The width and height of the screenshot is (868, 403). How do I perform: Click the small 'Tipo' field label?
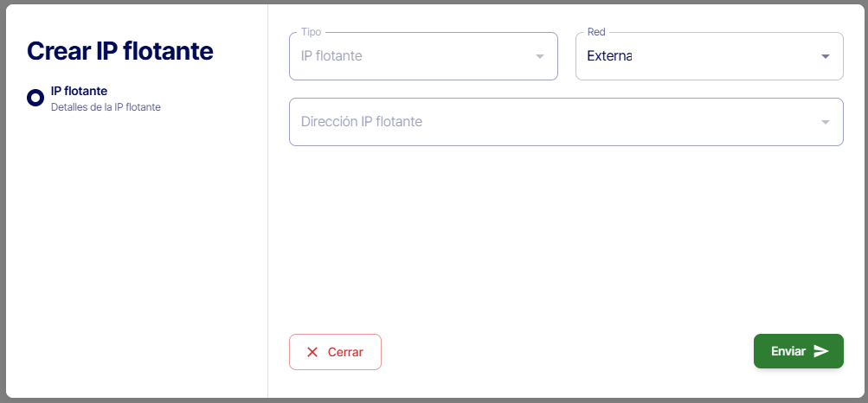pyautogui.click(x=311, y=32)
